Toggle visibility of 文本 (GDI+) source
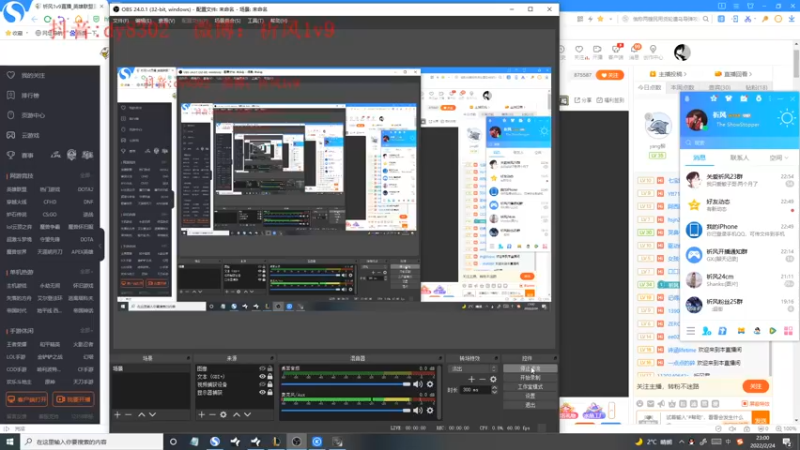The image size is (800, 450). coord(262,377)
